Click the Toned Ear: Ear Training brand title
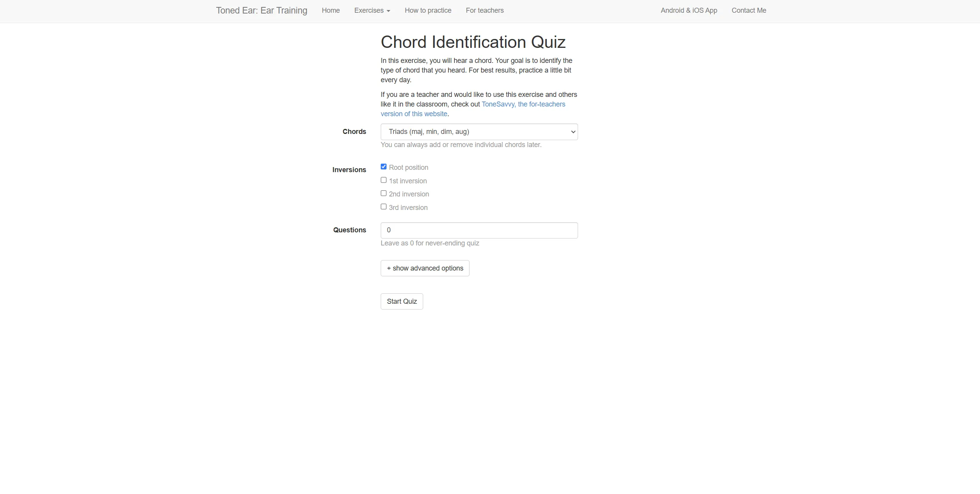The height and width of the screenshot is (494, 980). coord(261,10)
